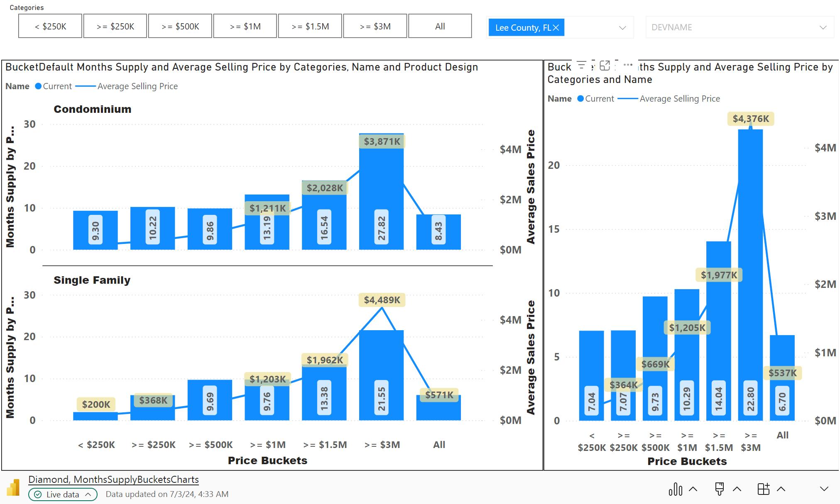Click the add tiles layout icon
Screen dimensions: 840x504
[x=763, y=489]
